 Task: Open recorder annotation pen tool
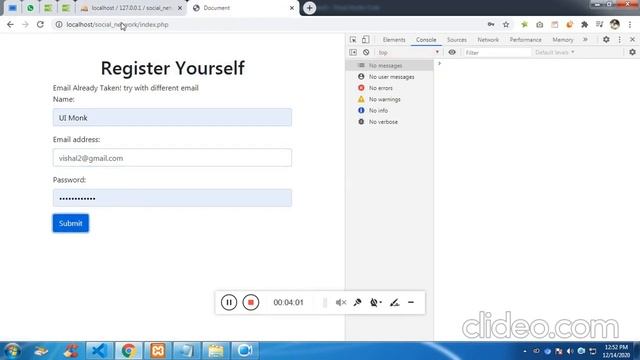(394, 302)
